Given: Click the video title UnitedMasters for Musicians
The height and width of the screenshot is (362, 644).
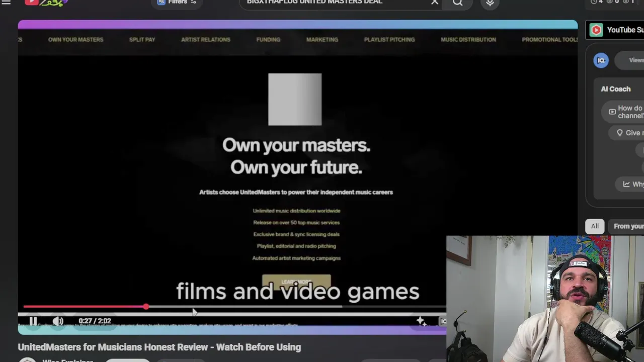Looking at the screenshot, I should (x=159, y=347).
